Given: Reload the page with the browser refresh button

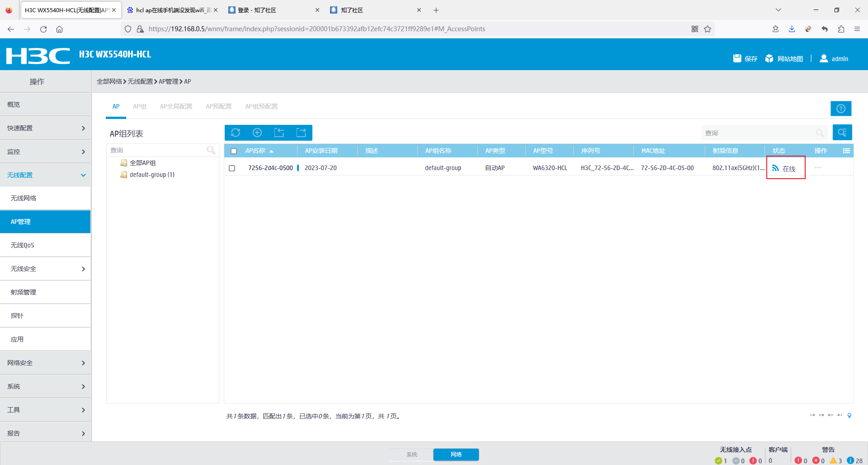Looking at the screenshot, I should coord(43,29).
